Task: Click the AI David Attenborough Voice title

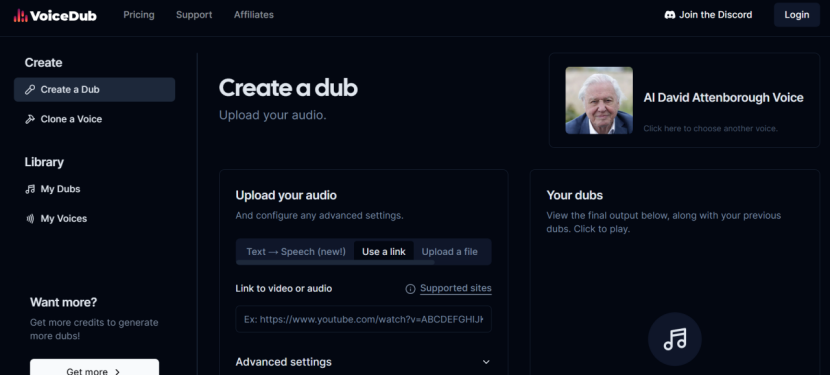Action: pos(724,98)
